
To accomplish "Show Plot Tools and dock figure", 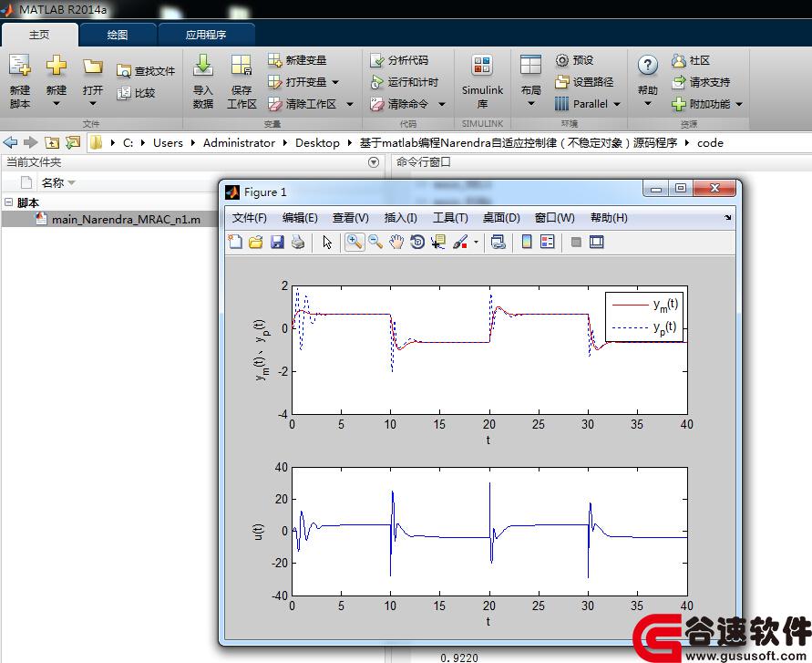I will point(597,242).
